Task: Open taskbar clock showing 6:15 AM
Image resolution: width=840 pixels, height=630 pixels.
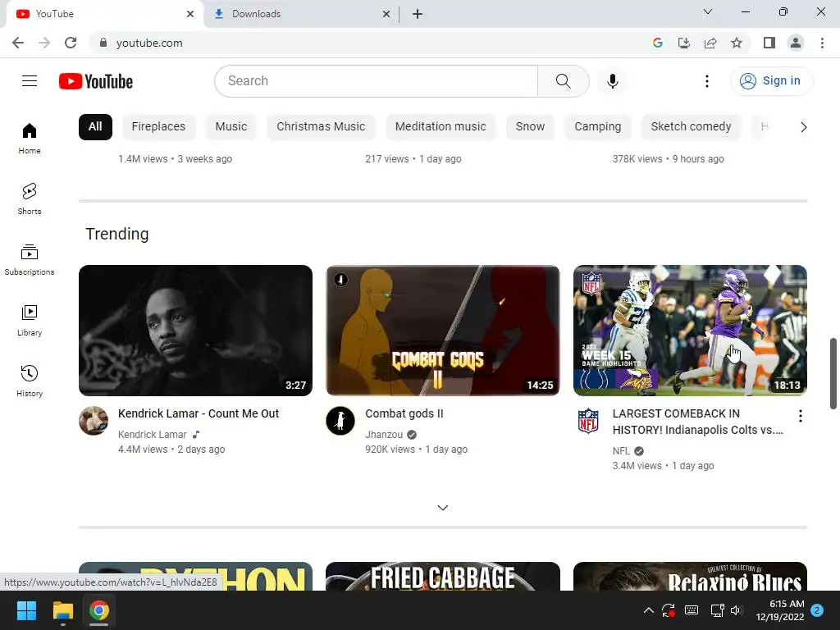Action: pos(780,610)
